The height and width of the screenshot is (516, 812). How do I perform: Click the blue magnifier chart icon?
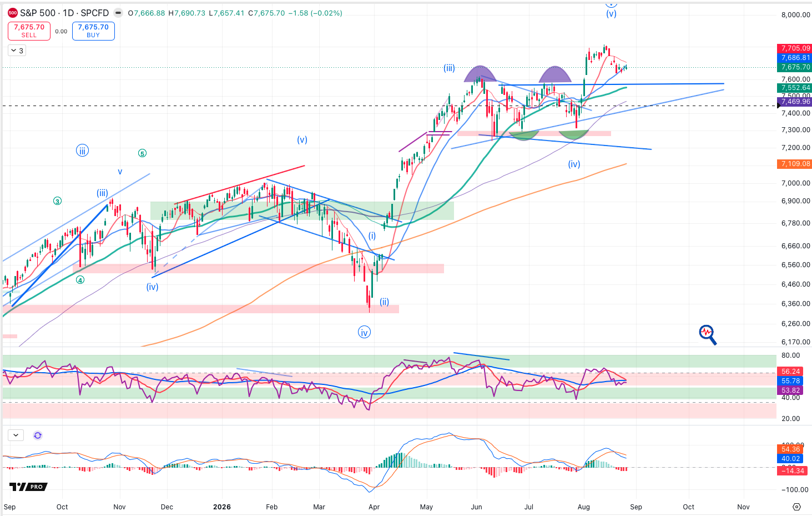708,335
